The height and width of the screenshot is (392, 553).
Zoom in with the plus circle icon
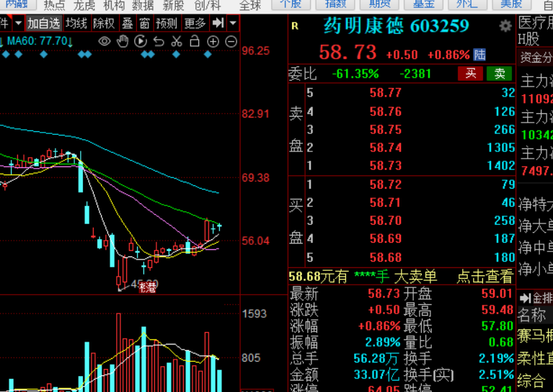point(213,42)
